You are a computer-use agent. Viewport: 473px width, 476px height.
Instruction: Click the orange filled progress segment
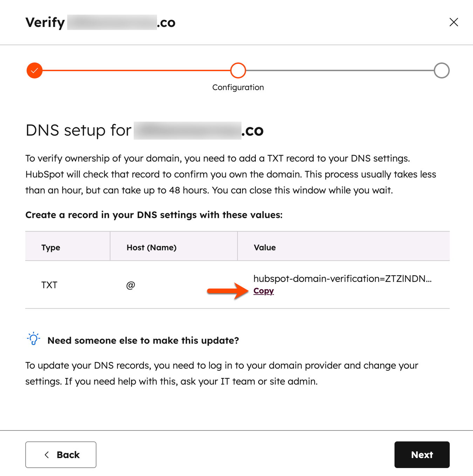(x=137, y=70)
